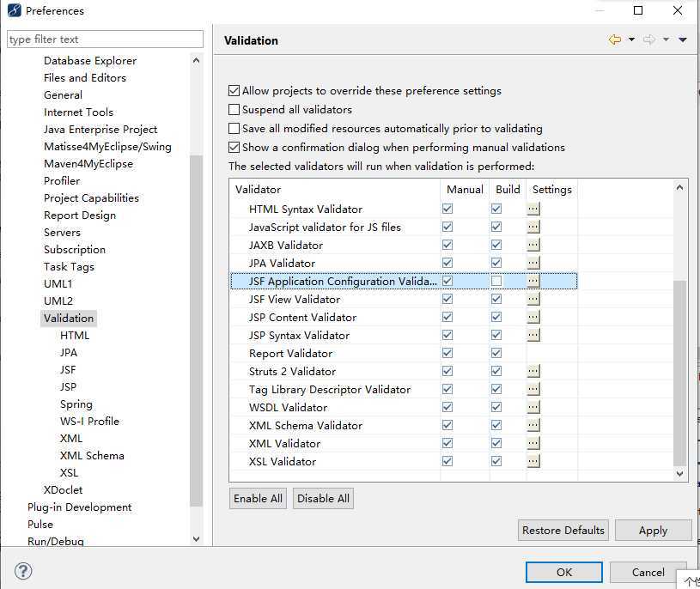Open settings for XML Schema Validator
The height and width of the screenshot is (589, 700).
coord(533,425)
